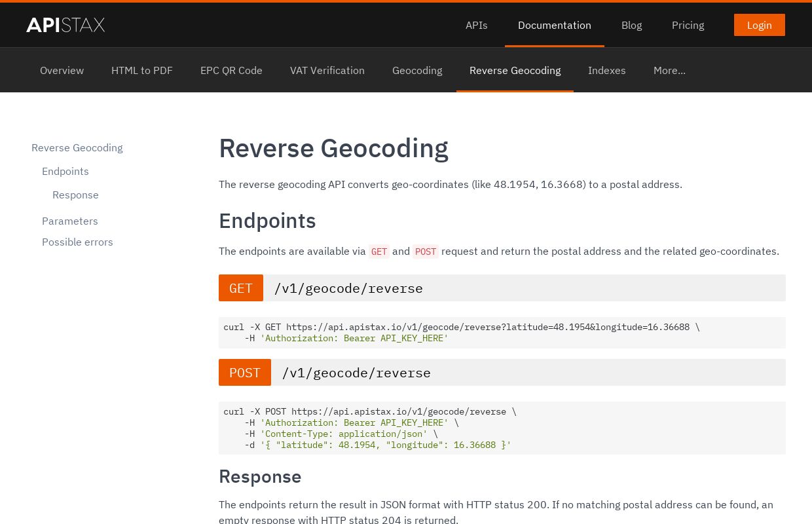Open the Pricing page

point(688,25)
